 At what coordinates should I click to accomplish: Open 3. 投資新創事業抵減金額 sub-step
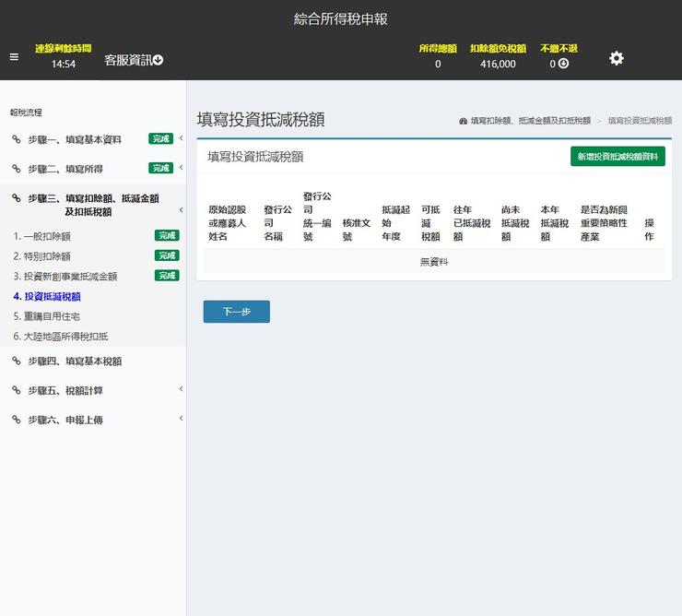pyautogui.click(x=65, y=276)
